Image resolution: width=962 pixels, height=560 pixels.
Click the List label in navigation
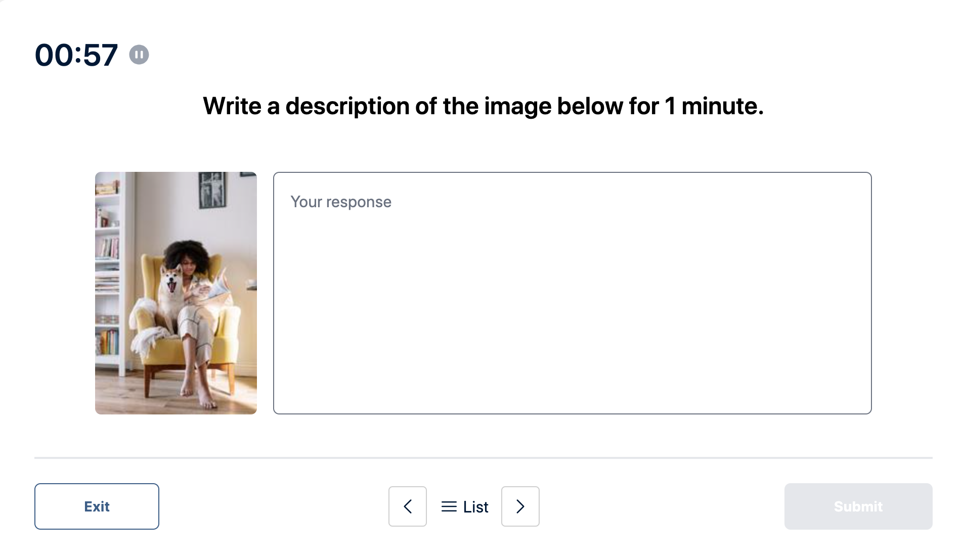pos(476,507)
